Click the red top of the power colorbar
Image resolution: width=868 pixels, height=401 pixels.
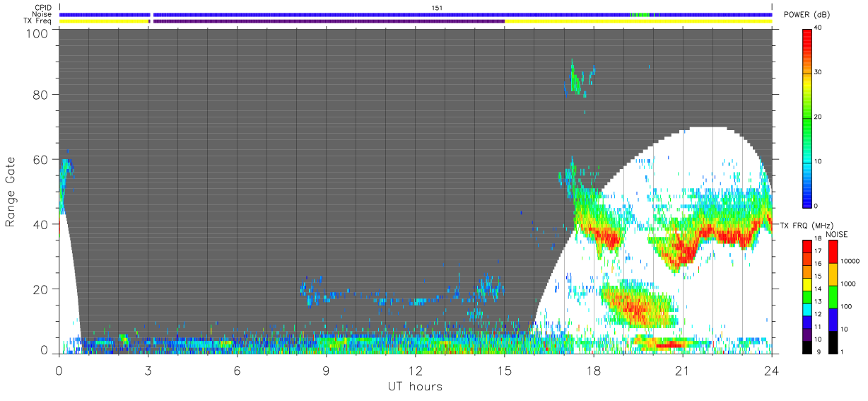pyautogui.click(x=807, y=39)
